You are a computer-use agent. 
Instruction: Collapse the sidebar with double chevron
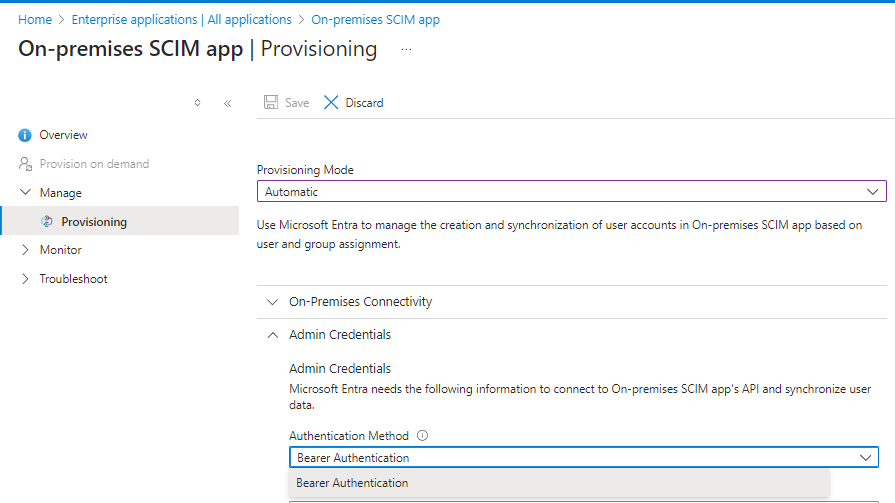pos(228,103)
